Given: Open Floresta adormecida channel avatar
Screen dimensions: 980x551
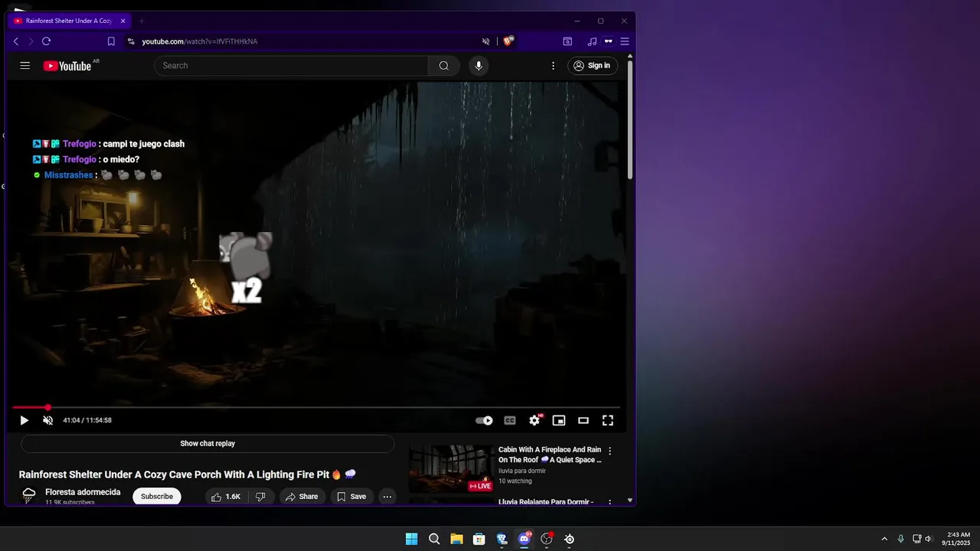Looking at the screenshot, I should (x=29, y=496).
